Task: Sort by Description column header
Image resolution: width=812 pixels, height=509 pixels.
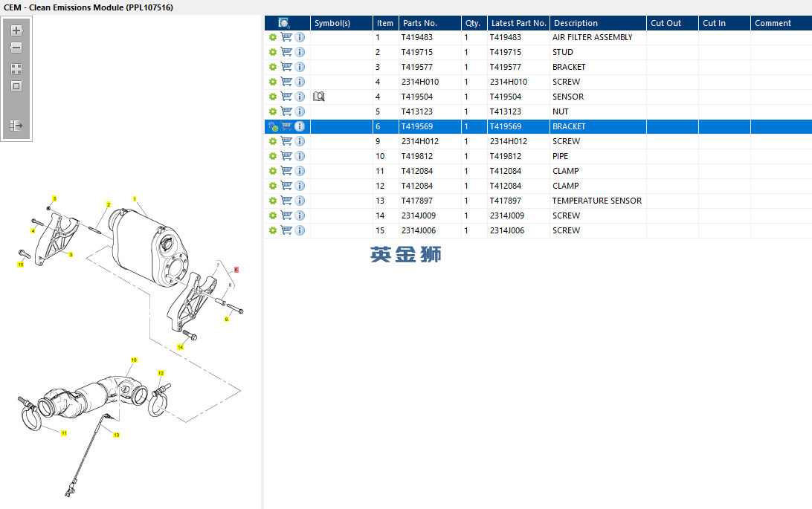Action: [598, 23]
